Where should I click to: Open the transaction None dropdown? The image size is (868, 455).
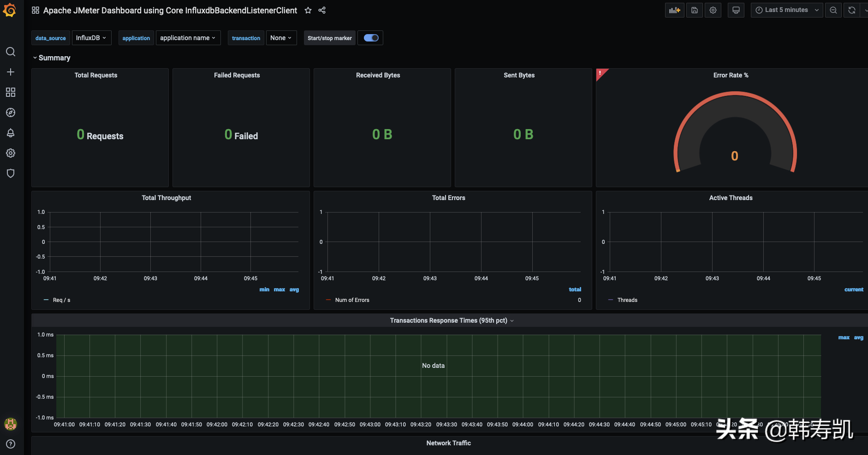click(x=280, y=37)
